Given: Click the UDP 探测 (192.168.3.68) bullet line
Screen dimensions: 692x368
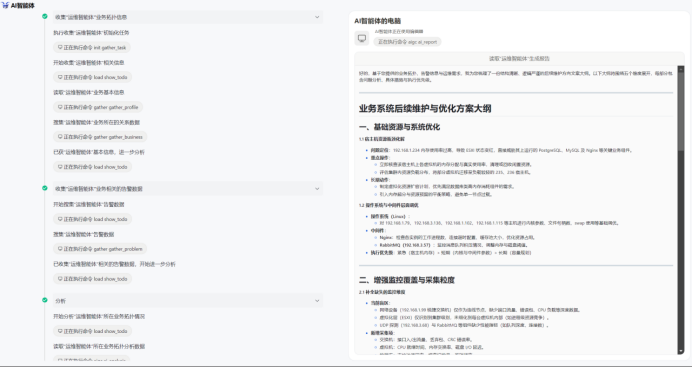Looking at the screenshot, I should pyautogui.click(x=464, y=326).
